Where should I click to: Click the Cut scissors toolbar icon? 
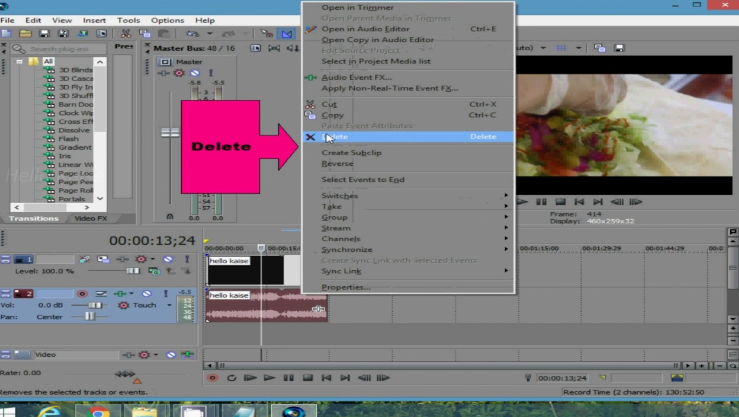125,33
